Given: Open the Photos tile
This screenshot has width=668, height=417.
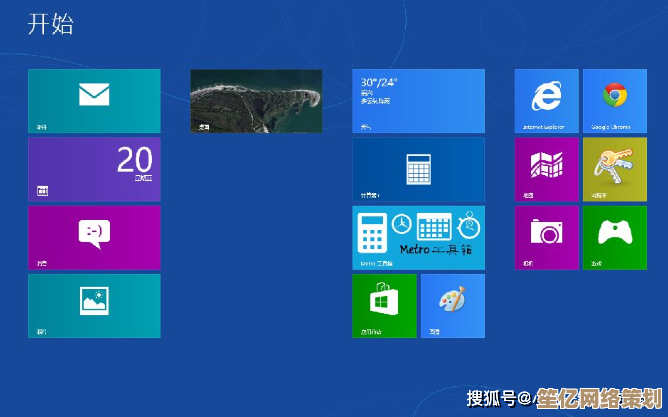Looking at the screenshot, I should point(94,305).
